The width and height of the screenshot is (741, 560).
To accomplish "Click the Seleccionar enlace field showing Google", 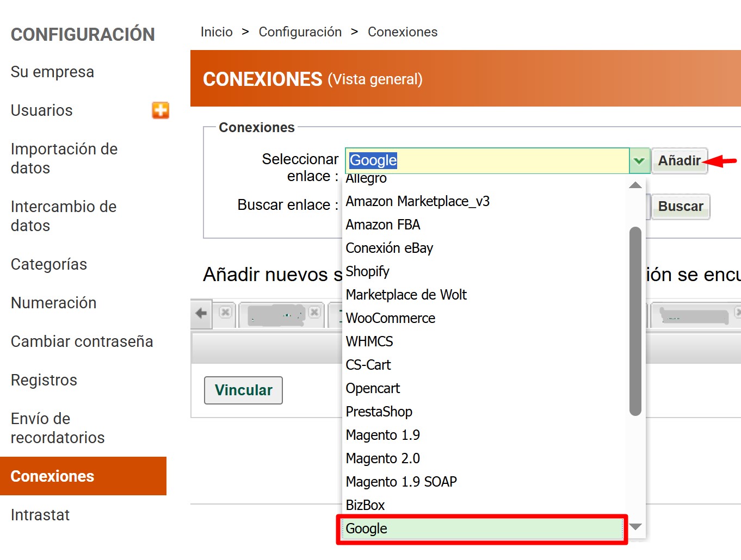I will click(487, 161).
